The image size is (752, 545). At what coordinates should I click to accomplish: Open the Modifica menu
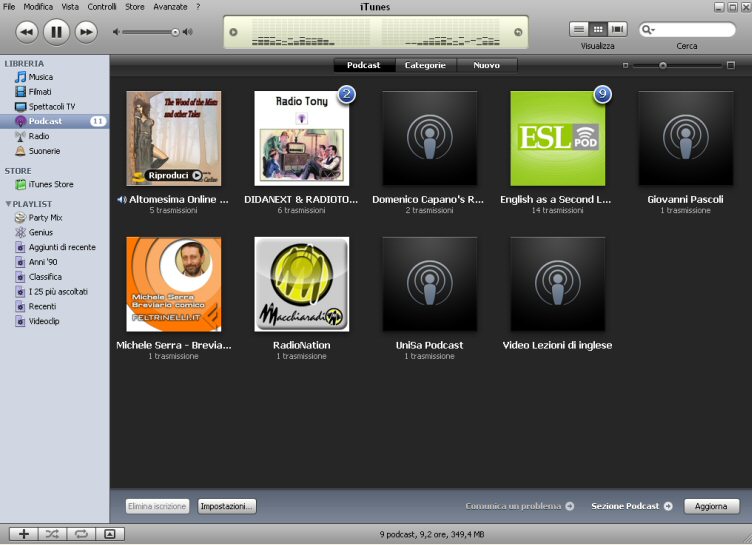pos(38,7)
